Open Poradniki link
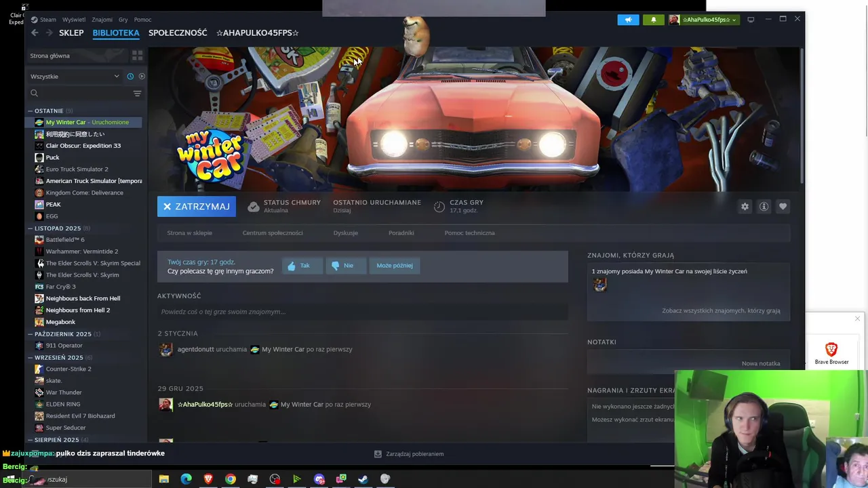This screenshot has height=488, width=868. pos(401,233)
